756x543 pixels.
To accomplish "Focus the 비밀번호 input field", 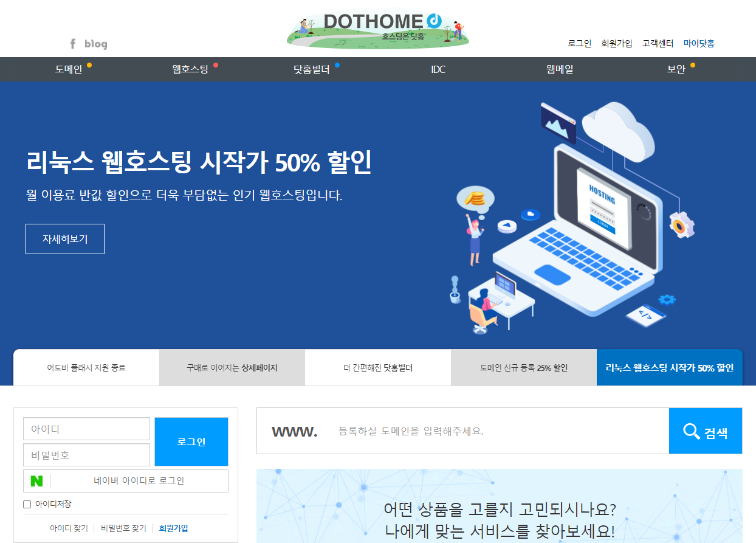I will (x=86, y=455).
